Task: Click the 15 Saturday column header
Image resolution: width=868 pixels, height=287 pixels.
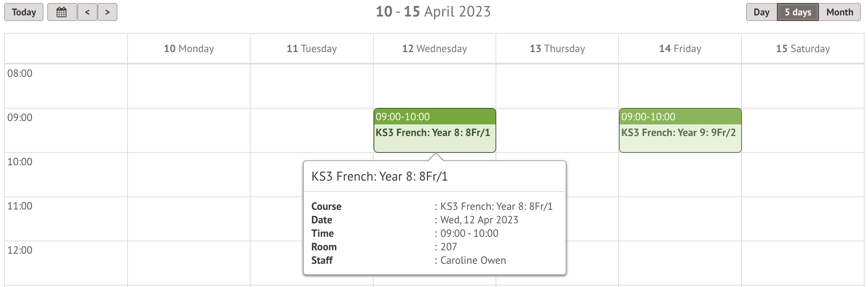Action: point(803,49)
